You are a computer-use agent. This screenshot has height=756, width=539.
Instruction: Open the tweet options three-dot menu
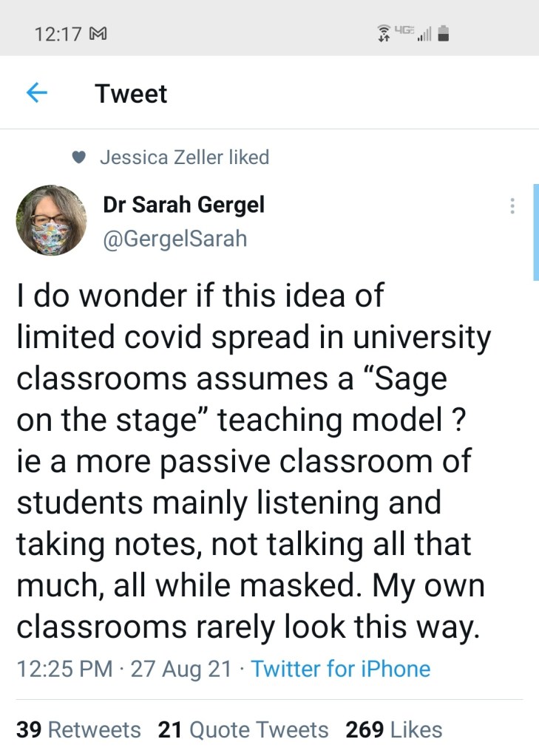pyautogui.click(x=512, y=206)
